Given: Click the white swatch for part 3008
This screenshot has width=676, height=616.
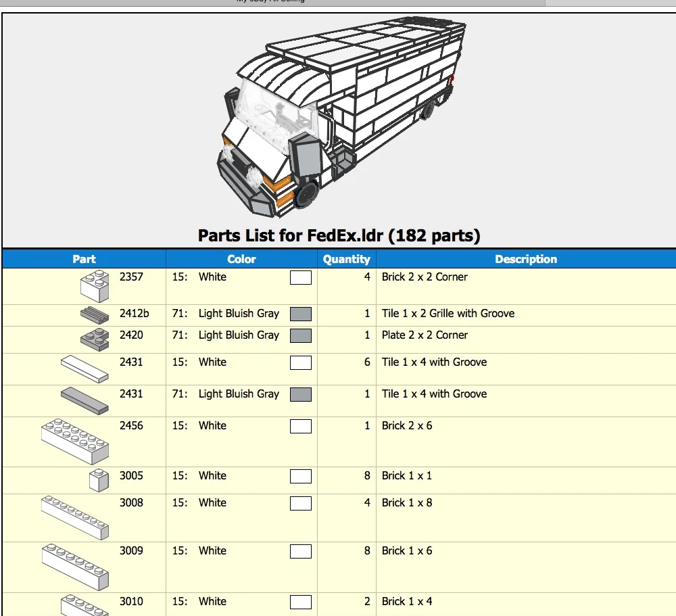Looking at the screenshot, I should click(301, 503).
